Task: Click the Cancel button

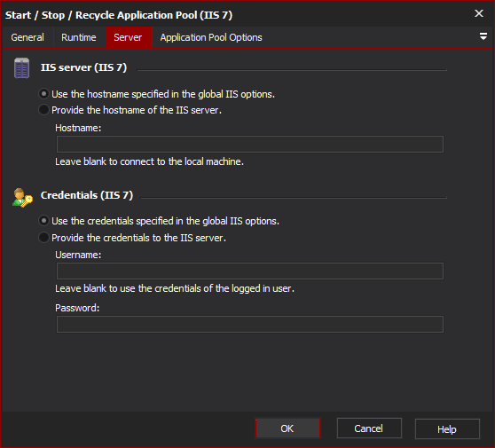Action: pyautogui.click(x=369, y=428)
